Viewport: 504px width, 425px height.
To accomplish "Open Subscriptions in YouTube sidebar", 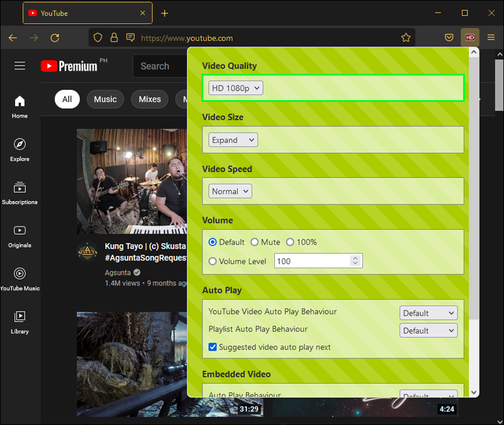I will (x=20, y=193).
